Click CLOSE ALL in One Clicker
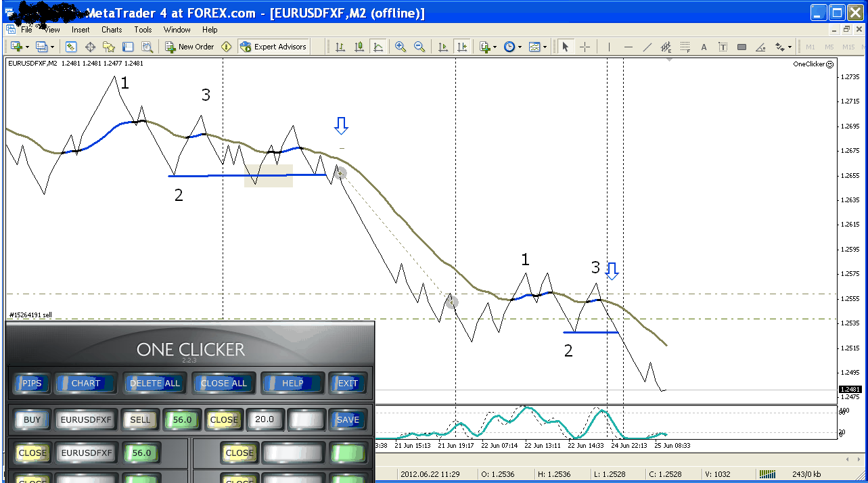 point(224,383)
